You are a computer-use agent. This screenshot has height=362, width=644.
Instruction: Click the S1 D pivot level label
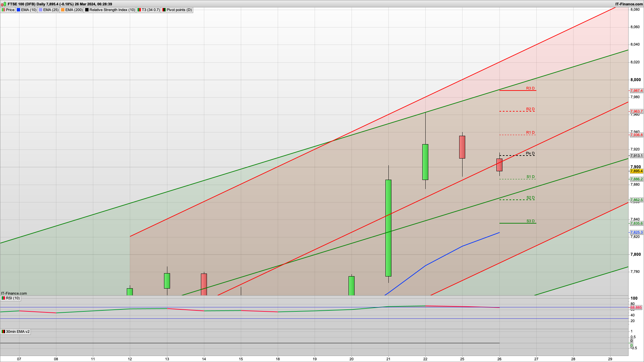(530, 177)
